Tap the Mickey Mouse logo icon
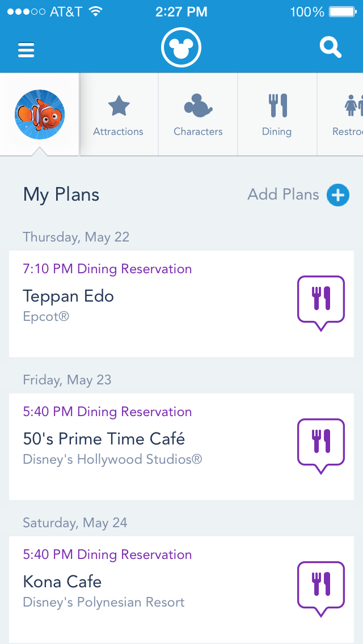Image resolution: width=363 pixels, height=644 pixels. (x=181, y=49)
